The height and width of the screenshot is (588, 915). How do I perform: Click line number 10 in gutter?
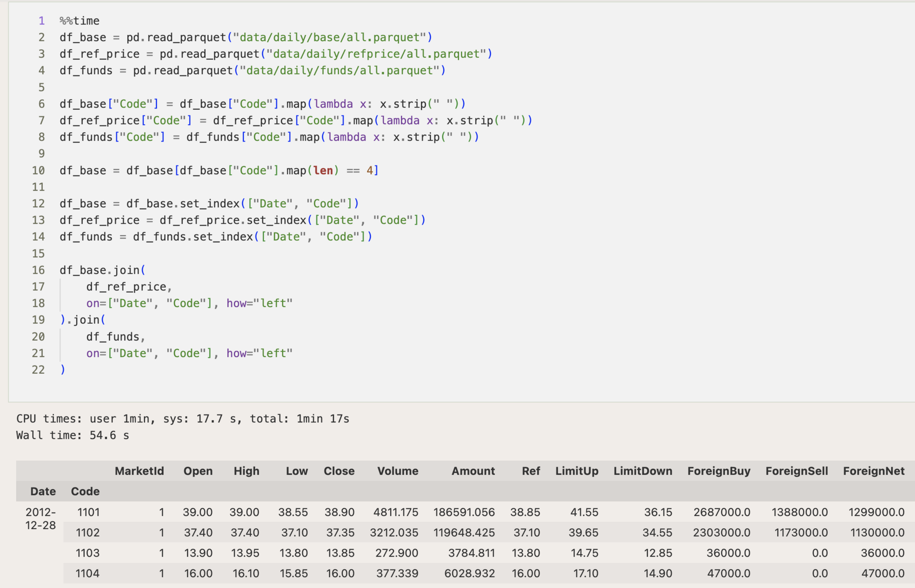[38, 170]
